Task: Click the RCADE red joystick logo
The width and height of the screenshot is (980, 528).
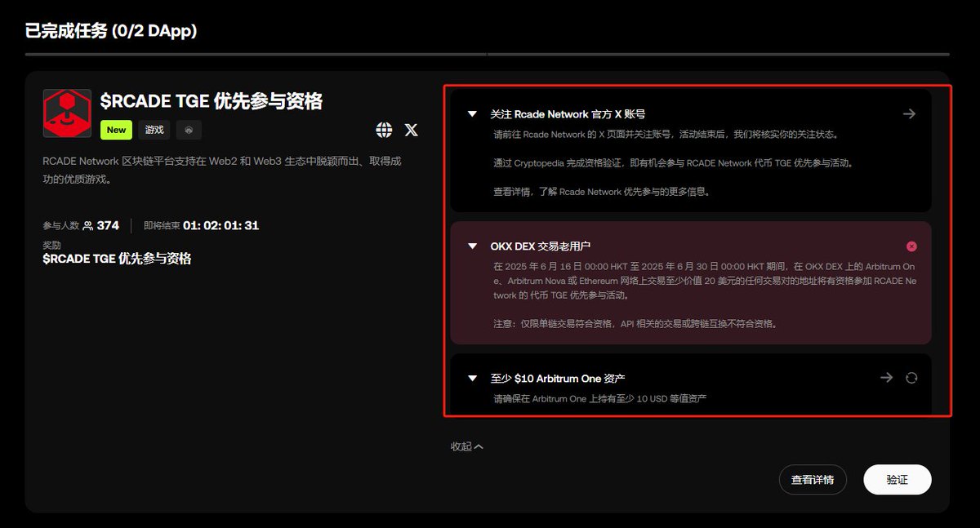Action: (67, 113)
